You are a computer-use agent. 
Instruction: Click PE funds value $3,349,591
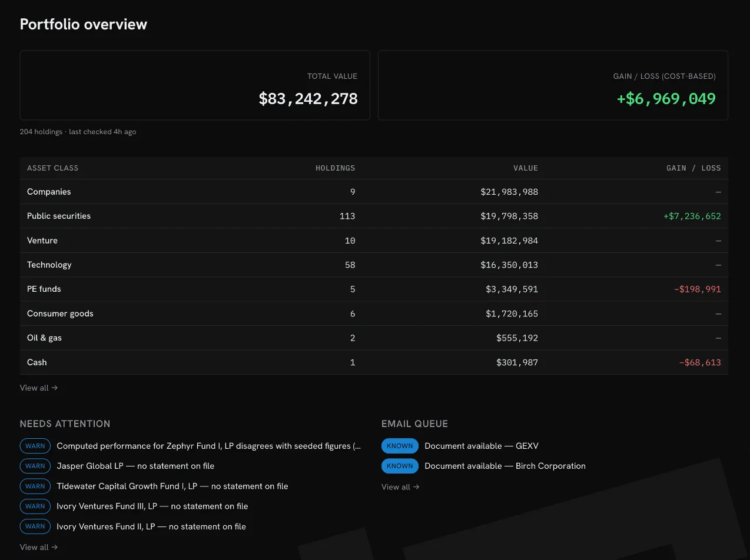coord(512,289)
